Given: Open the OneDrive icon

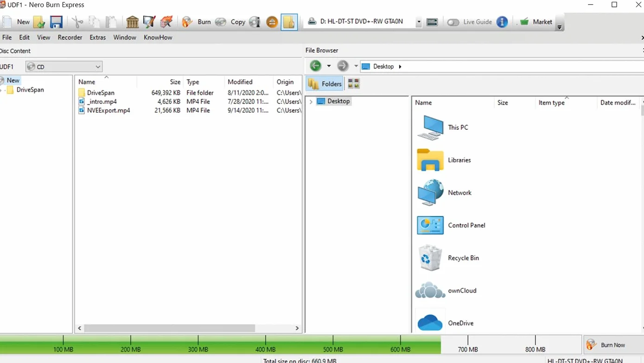Looking at the screenshot, I should coord(430,323).
